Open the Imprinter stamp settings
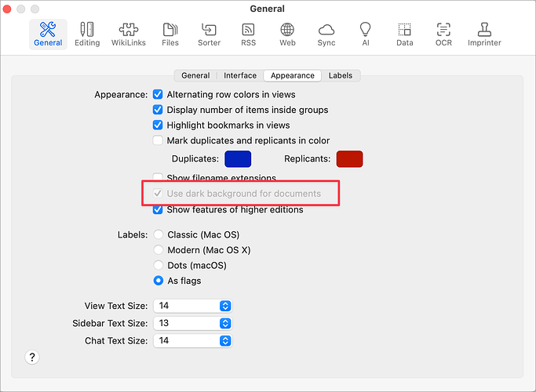536x392 pixels. point(484,34)
